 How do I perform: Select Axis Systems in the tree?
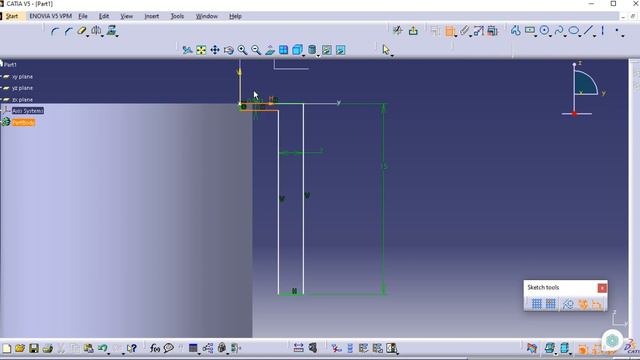[x=27, y=111]
